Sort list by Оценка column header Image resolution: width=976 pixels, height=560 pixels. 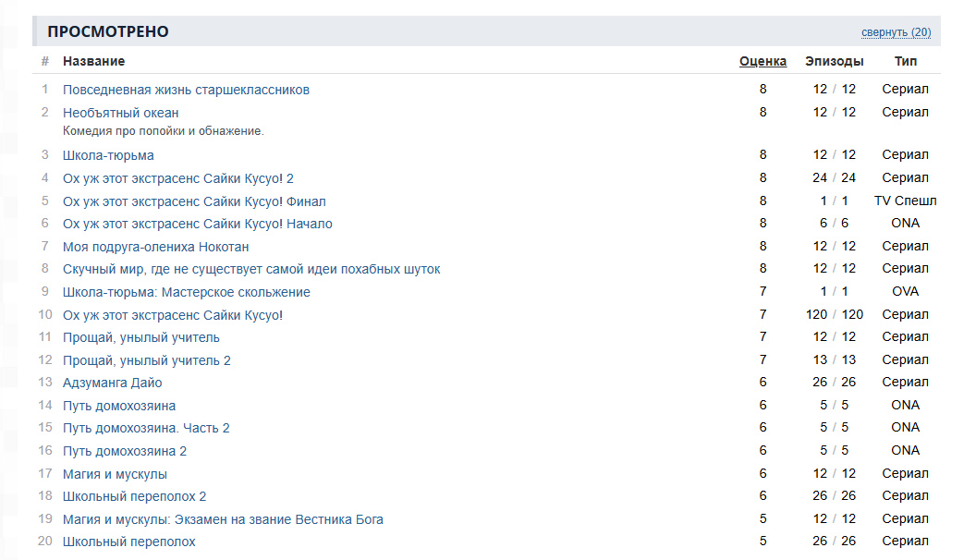[762, 61]
